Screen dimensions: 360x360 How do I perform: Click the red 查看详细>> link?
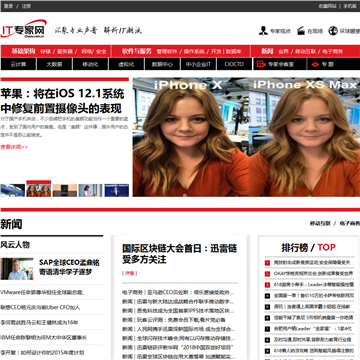(14, 147)
